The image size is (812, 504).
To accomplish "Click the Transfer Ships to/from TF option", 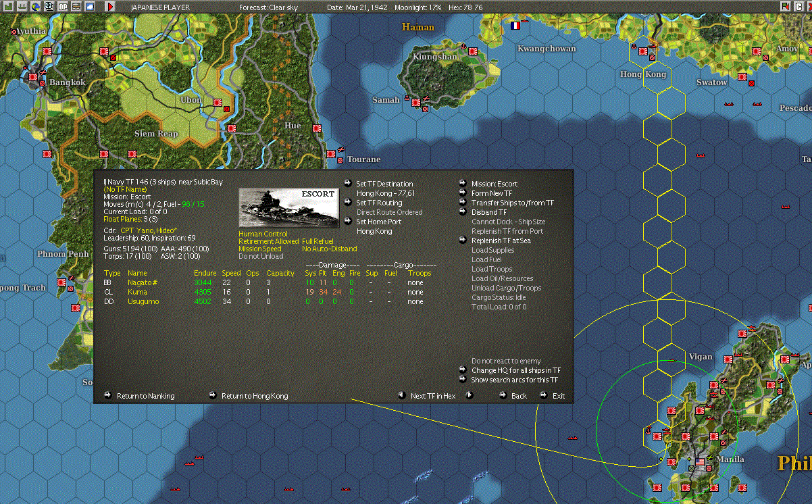I will tap(513, 203).
